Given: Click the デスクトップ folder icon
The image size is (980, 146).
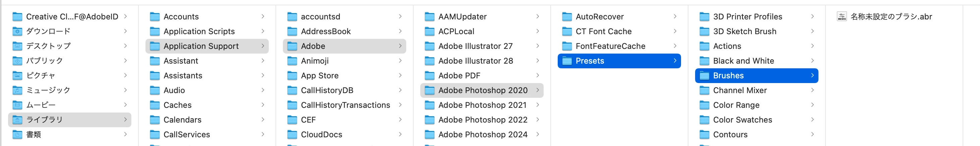Looking at the screenshot, I should click(17, 46).
